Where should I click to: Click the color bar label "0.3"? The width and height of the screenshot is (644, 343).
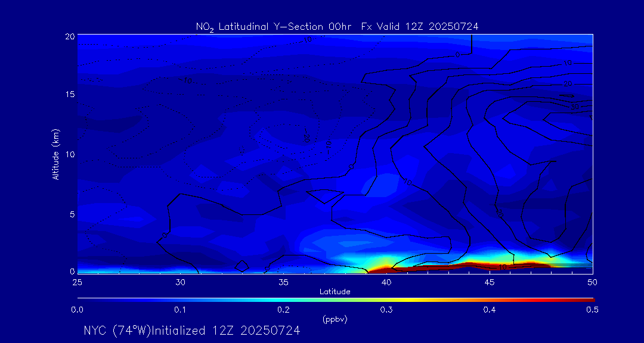coord(386,311)
